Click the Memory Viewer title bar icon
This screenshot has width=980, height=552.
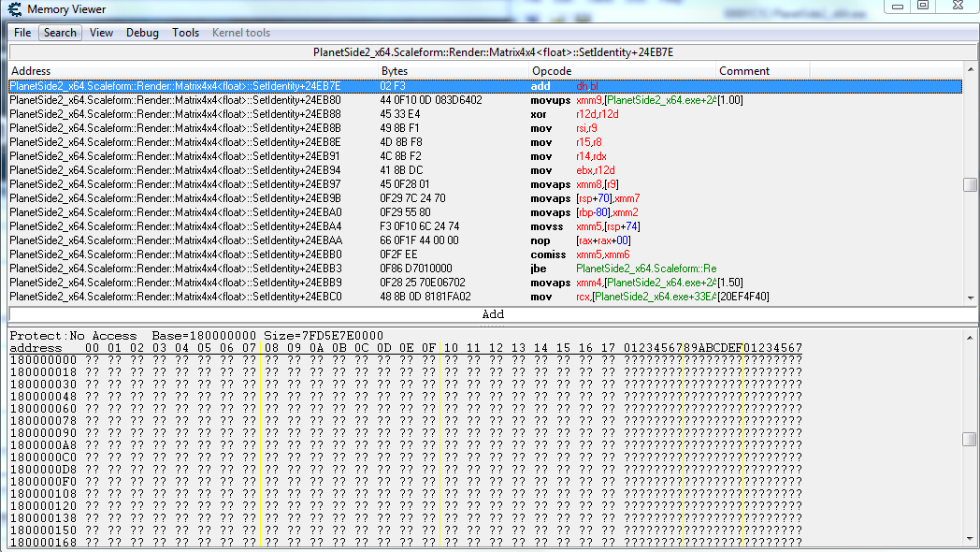13,9
